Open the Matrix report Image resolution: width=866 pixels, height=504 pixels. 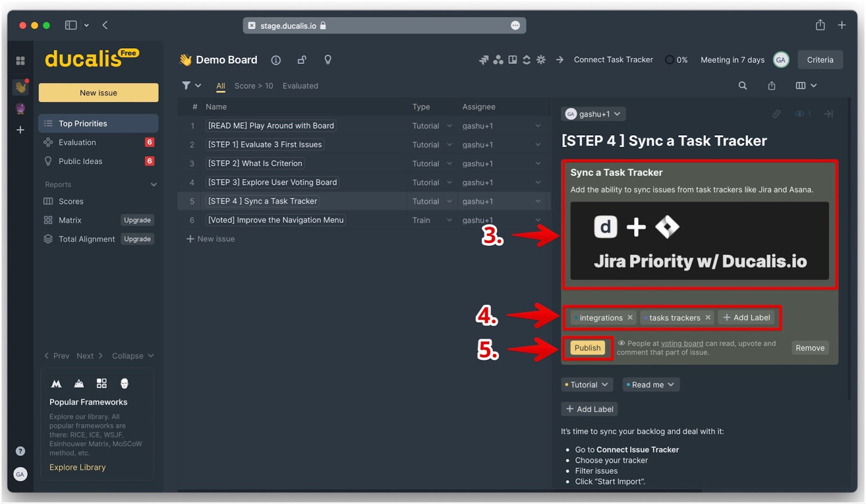click(70, 220)
